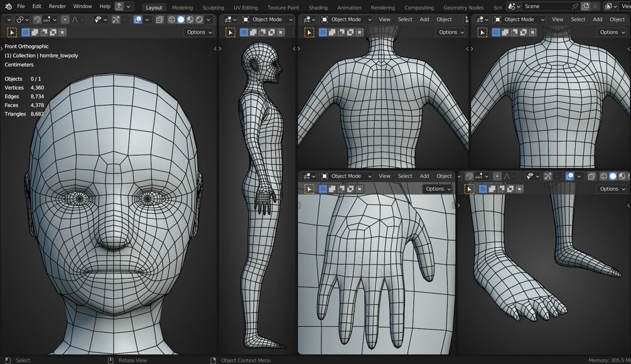Switch to the Sculpting workspace tab
This screenshot has height=364, width=631.
tap(213, 8)
